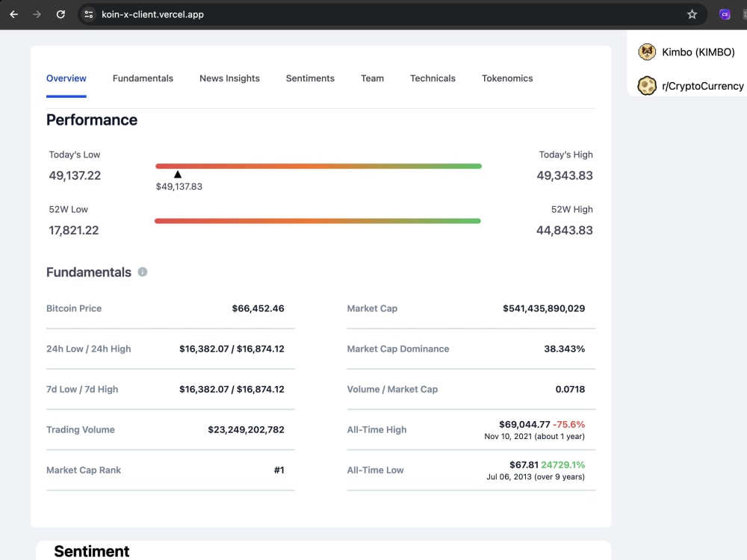Screen dimensions: 747x560
Task: Click the Market Cap Dominance value 38.343%
Action: tap(565, 349)
